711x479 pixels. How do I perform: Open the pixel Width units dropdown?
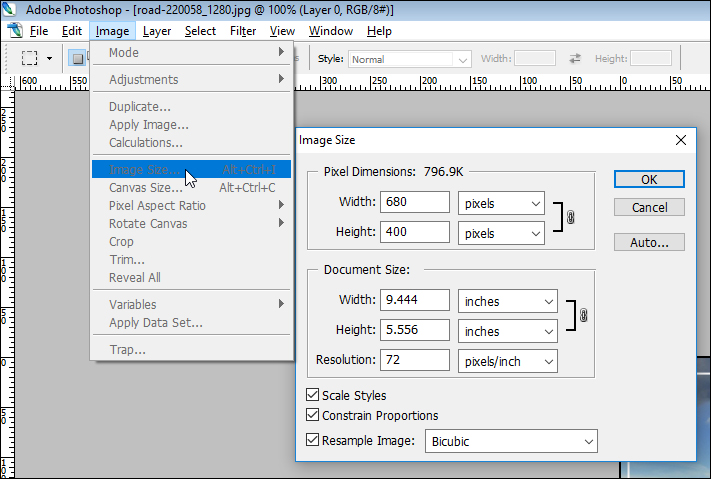pyautogui.click(x=501, y=203)
